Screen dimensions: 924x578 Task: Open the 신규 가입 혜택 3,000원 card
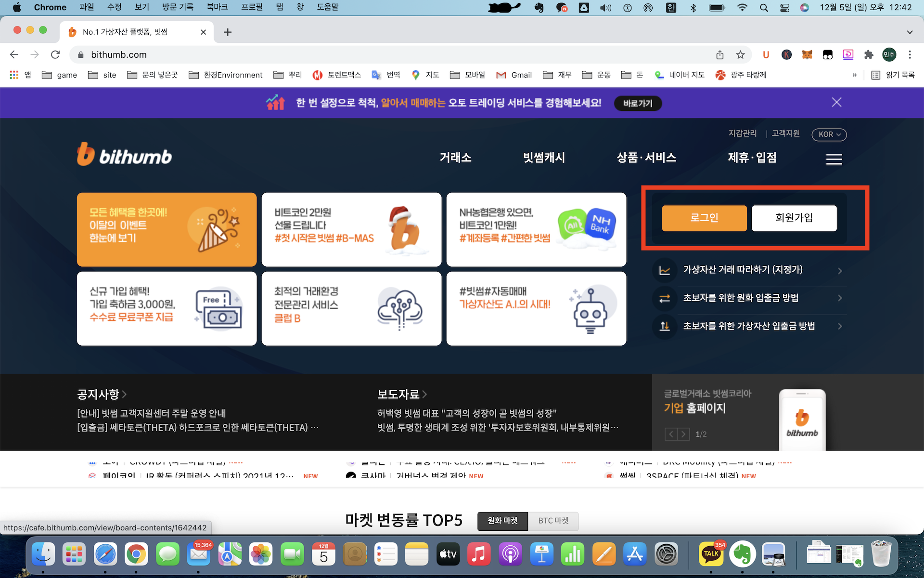[167, 308]
